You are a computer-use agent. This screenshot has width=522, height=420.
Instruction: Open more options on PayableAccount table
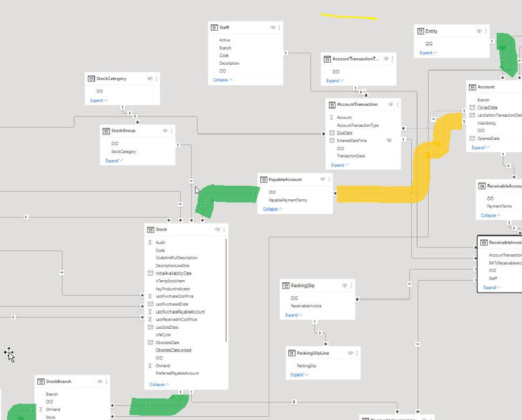click(329, 179)
